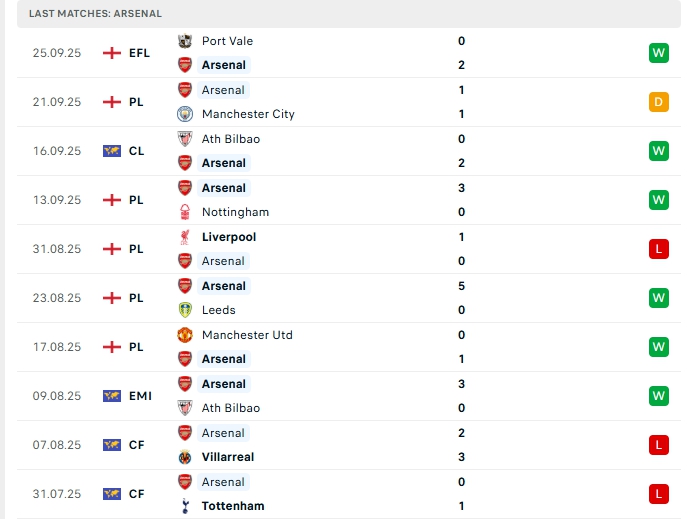Click the draw badge for Manchester City match
This screenshot has width=691, height=519.
pos(658,102)
